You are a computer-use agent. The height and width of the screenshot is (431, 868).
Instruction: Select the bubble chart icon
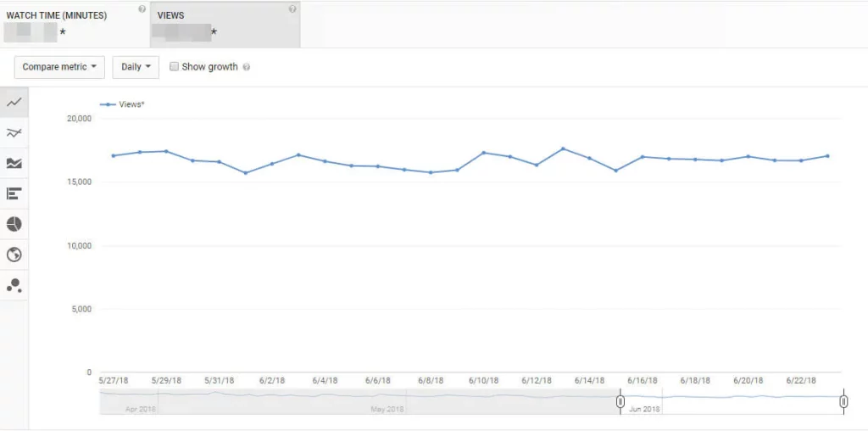[14, 286]
